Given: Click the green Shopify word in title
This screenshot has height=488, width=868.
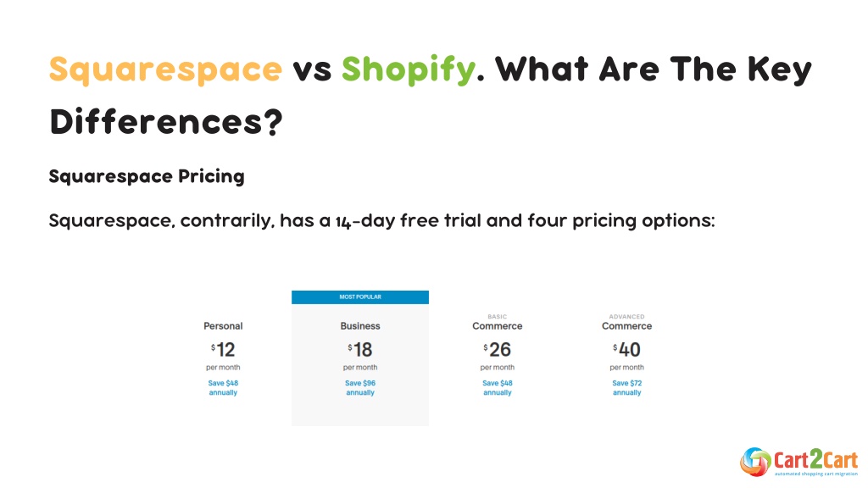Looking at the screenshot, I should coord(409,70).
